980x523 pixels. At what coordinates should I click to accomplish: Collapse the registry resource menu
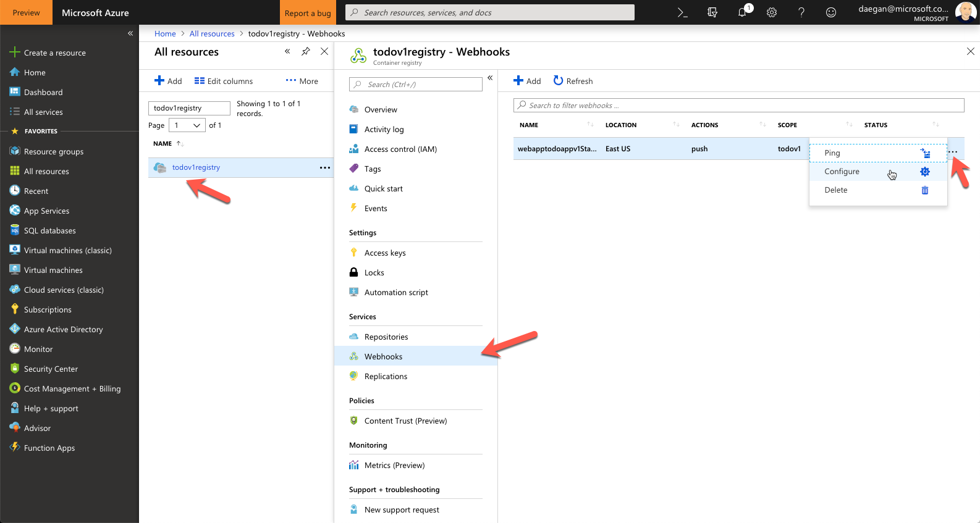pos(490,78)
